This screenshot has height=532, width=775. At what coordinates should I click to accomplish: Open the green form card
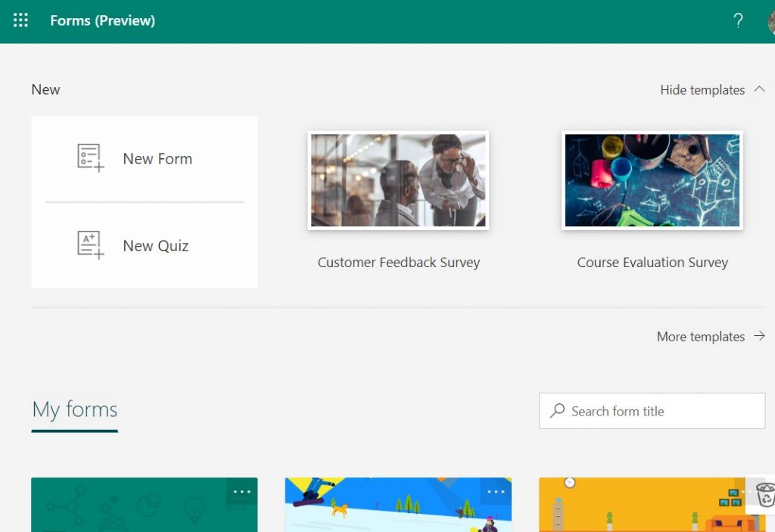pyautogui.click(x=129, y=507)
